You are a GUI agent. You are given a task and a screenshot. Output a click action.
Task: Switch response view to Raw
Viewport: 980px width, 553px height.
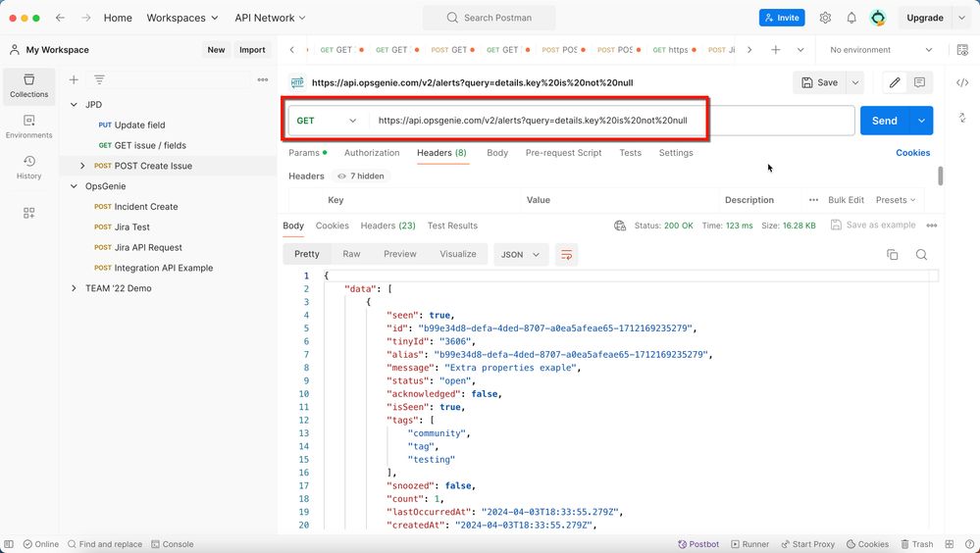point(351,254)
